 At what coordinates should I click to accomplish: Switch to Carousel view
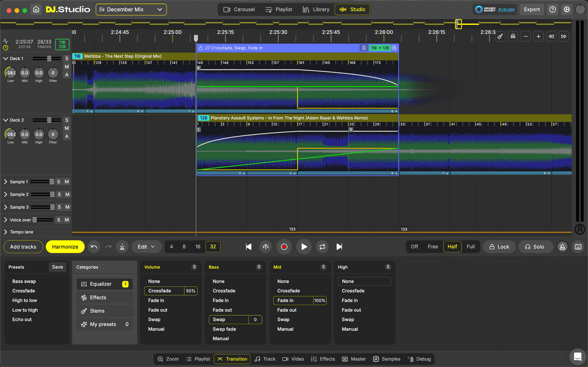coord(239,9)
